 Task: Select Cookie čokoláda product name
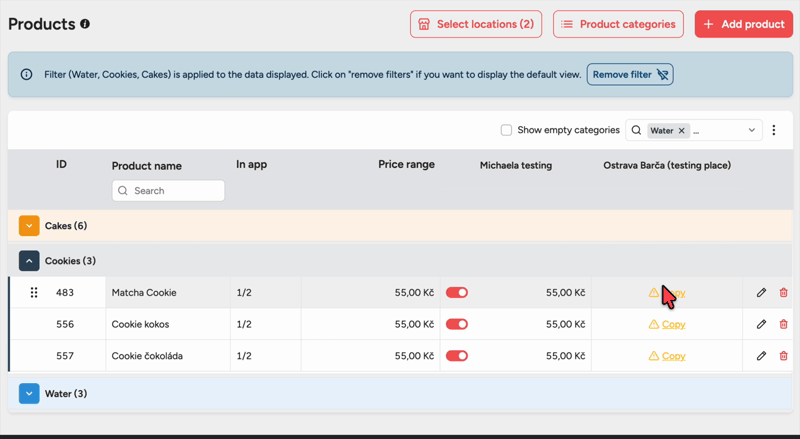(147, 356)
